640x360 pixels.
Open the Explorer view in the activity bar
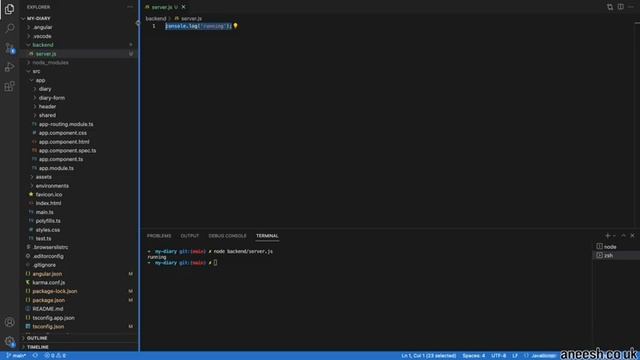click(9, 9)
